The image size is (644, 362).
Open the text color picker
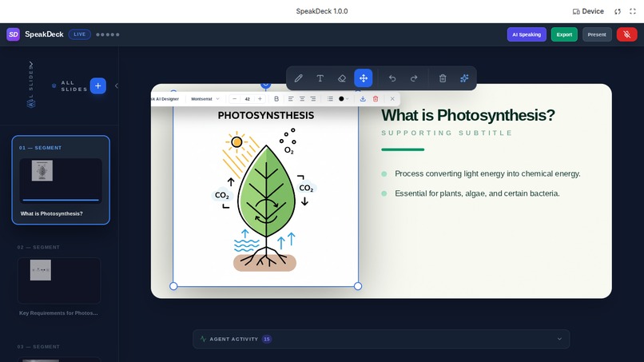point(344,98)
